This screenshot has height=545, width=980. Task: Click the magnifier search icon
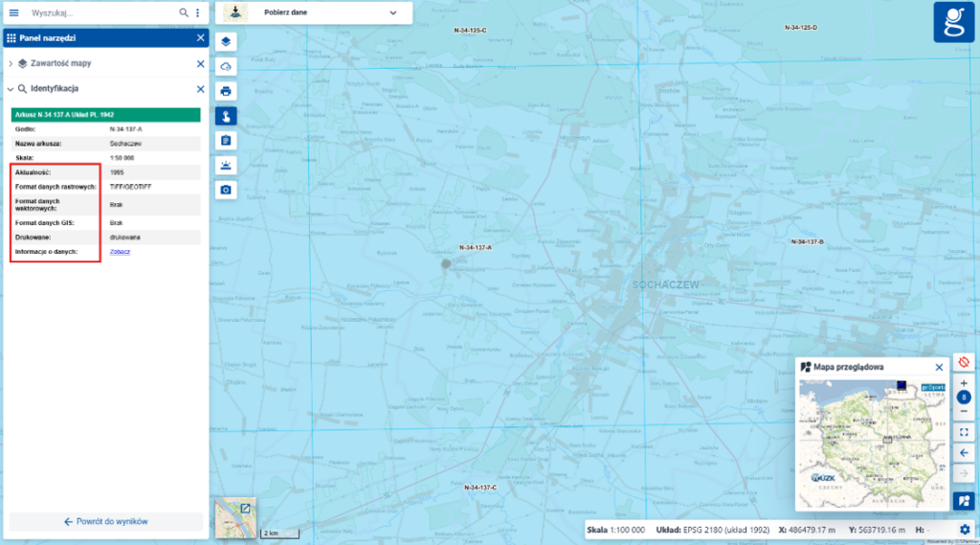pos(183,12)
